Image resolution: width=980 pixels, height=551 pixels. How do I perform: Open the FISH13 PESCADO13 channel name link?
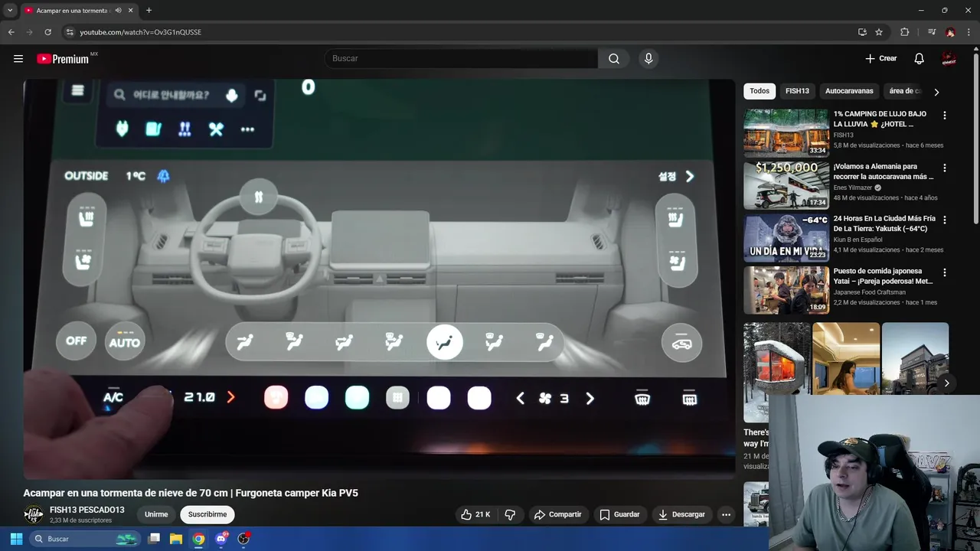87,510
